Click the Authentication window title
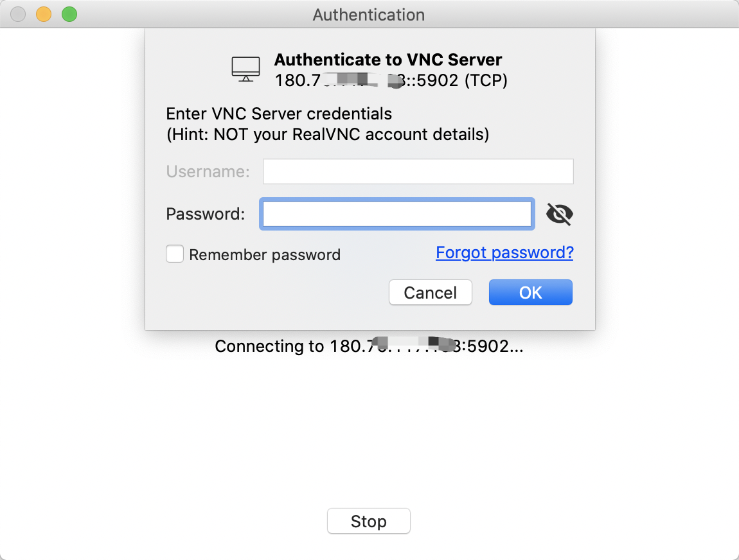This screenshot has width=739, height=560. 368,14
